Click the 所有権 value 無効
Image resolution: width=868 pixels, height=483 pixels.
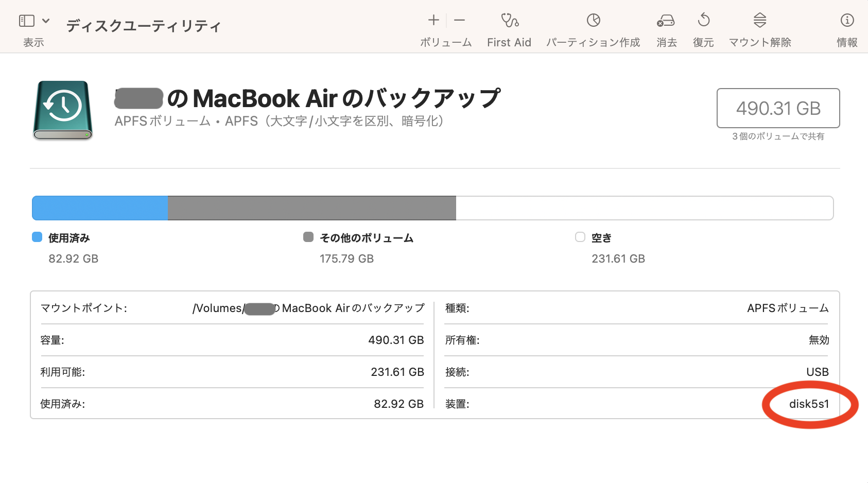(819, 340)
